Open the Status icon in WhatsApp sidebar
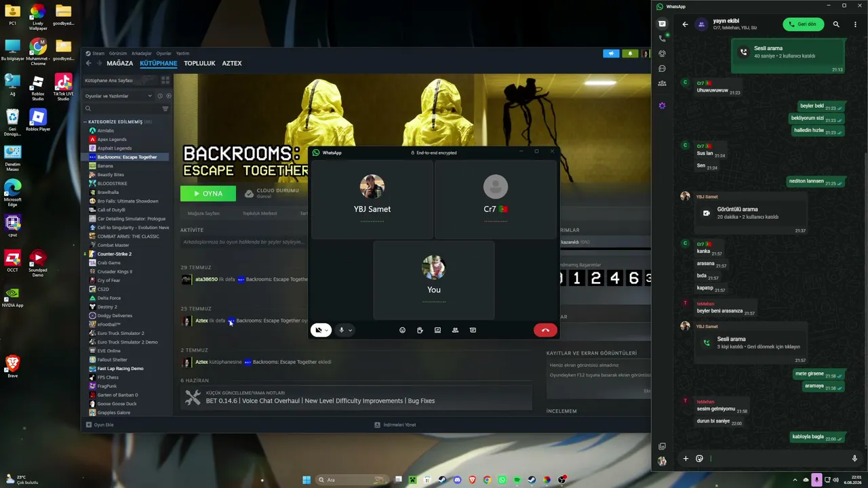The height and width of the screenshot is (488, 868). coord(663,54)
